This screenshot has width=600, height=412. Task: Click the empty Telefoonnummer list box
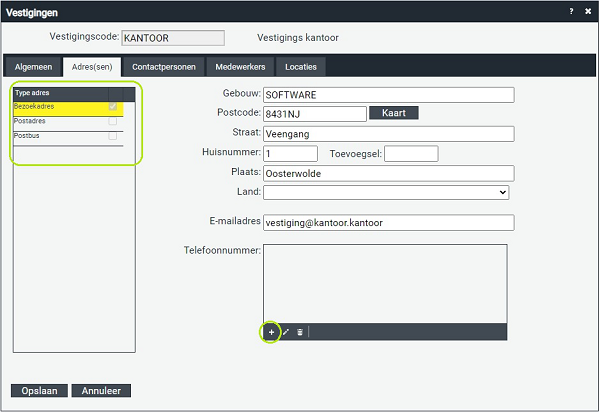[x=385, y=284]
